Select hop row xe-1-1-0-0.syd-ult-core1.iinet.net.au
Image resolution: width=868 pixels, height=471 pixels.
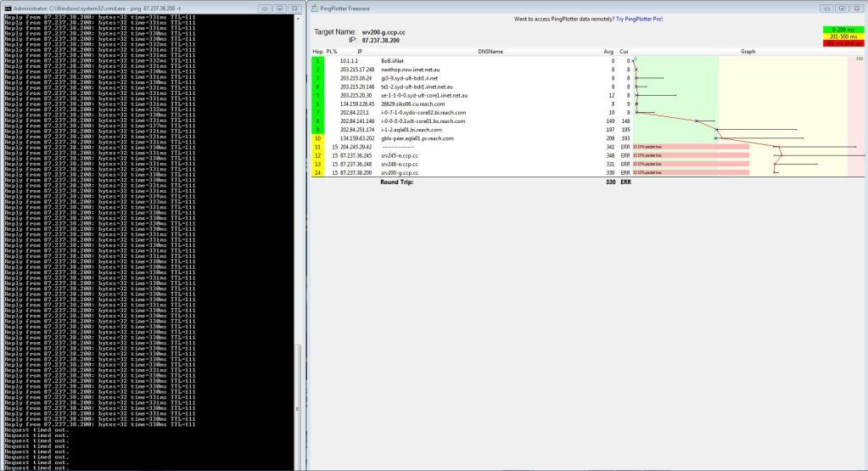pyautogui.click(x=588, y=95)
